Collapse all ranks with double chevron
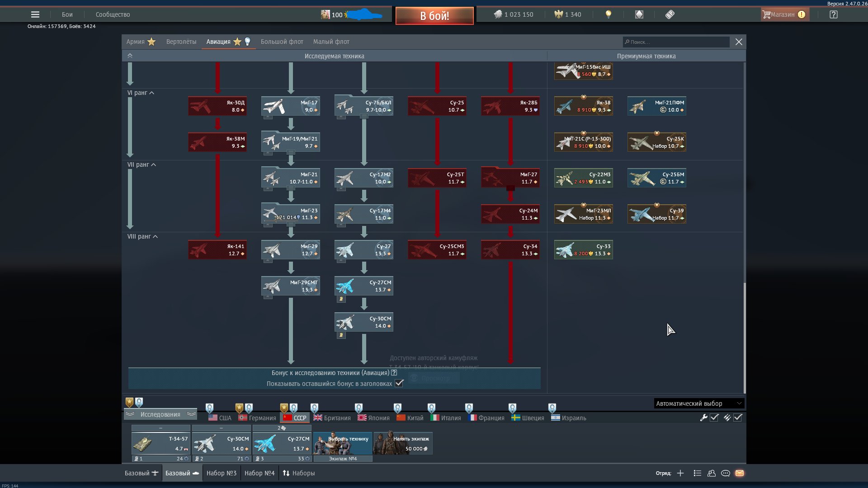This screenshot has width=868, height=488. point(130,56)
